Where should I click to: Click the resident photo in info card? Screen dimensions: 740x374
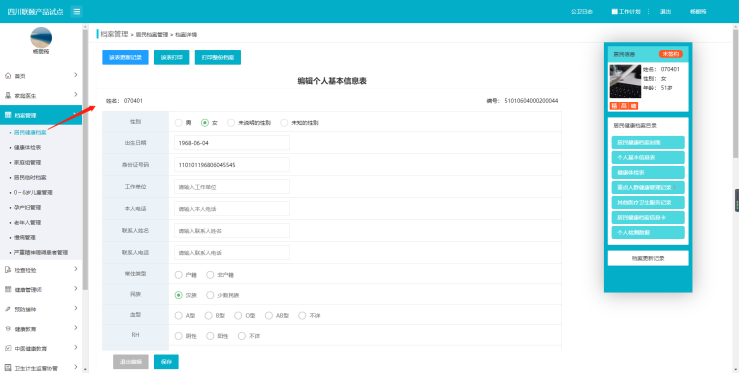pyautogui.click(x=625, y=81)
